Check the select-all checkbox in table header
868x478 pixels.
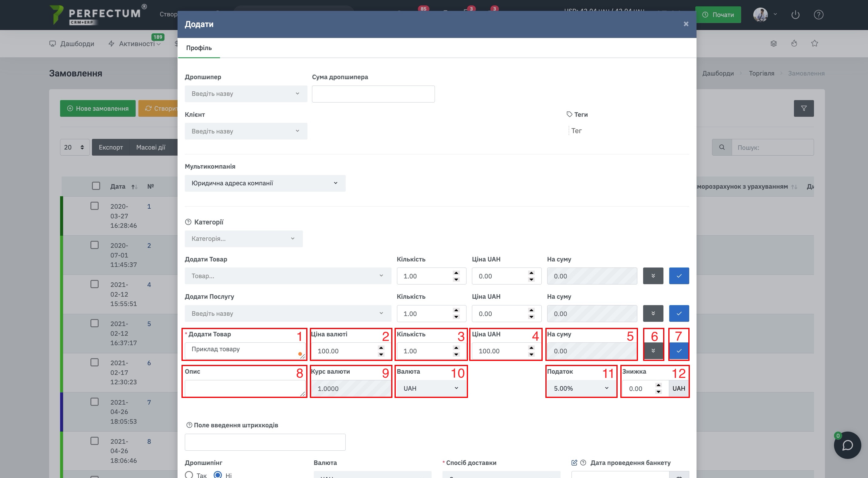[96, 186]
